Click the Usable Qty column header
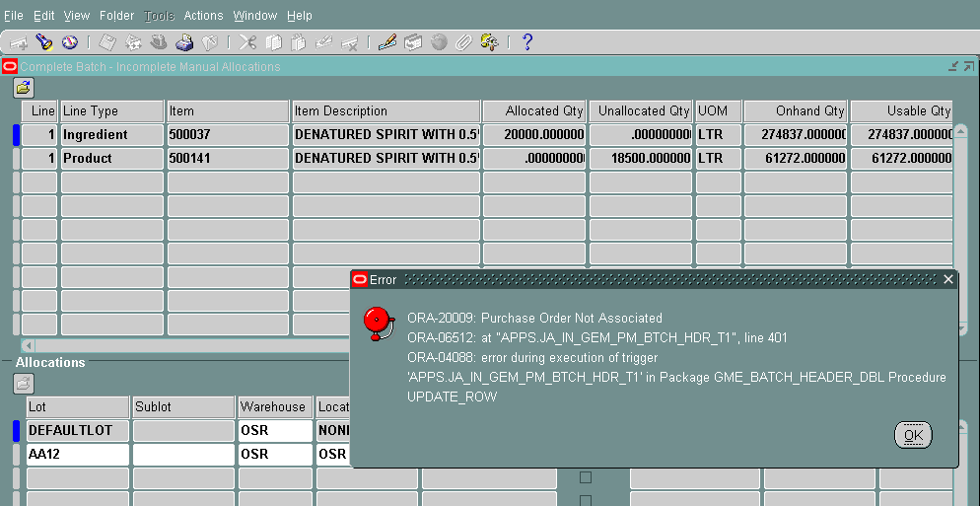 coord(901,111)
